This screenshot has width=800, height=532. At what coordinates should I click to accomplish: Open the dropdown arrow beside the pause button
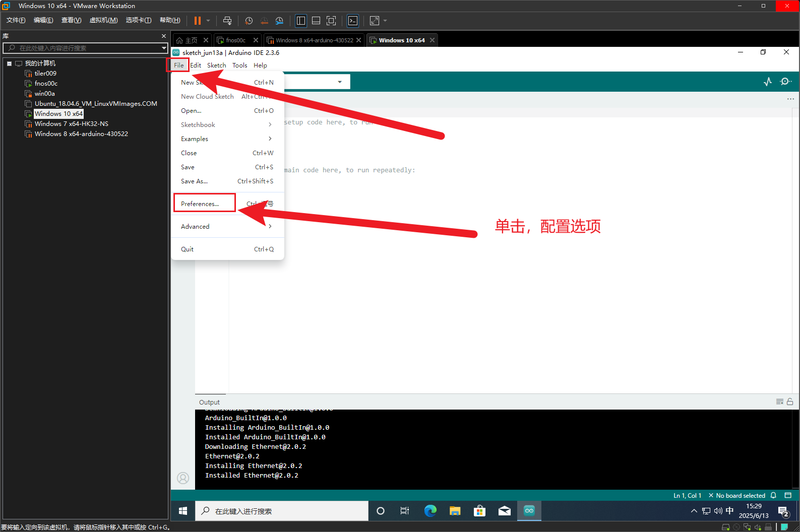(208, 21)
